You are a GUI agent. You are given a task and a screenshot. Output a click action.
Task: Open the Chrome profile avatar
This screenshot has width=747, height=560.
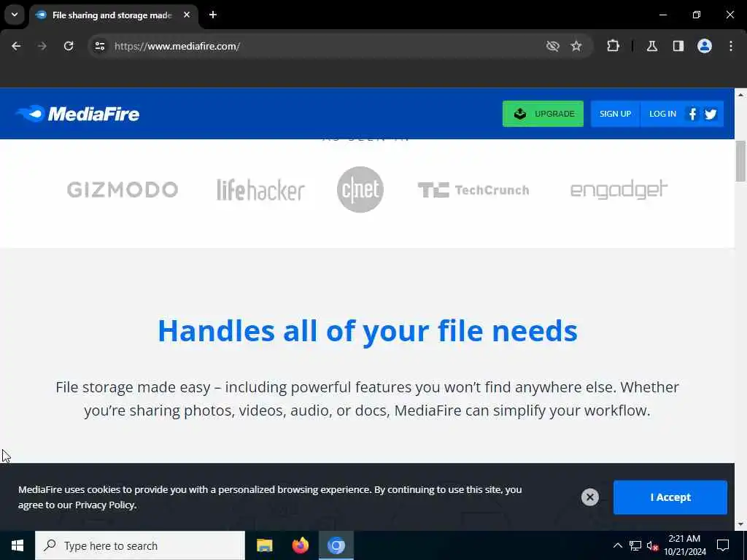705,46
